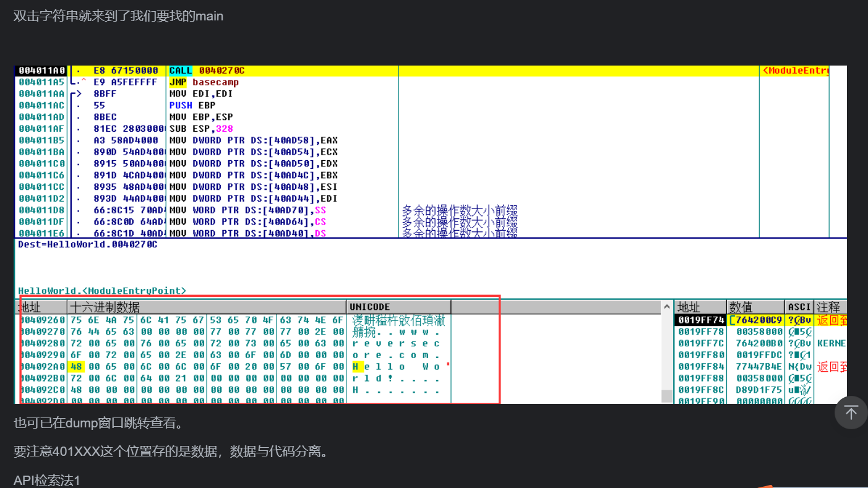This screenshot has width=868, height=488.
Task: Select the JMP basecamp instruction line
Action: (x=204, y=82)
